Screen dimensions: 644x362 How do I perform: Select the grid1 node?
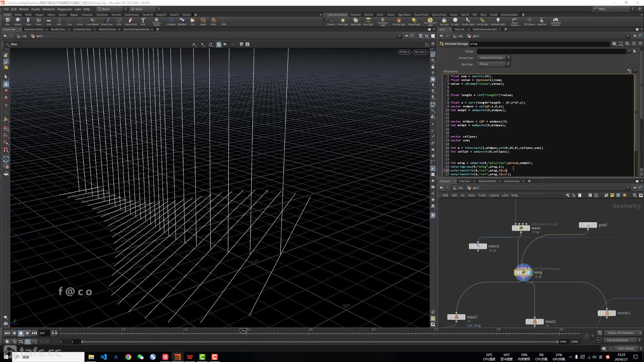[588, 225]
